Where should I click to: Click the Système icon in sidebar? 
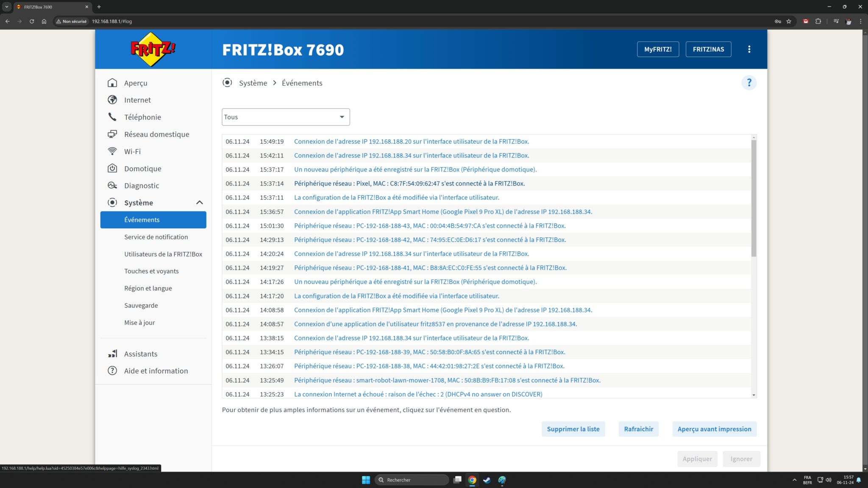click(x=112, y=202)
